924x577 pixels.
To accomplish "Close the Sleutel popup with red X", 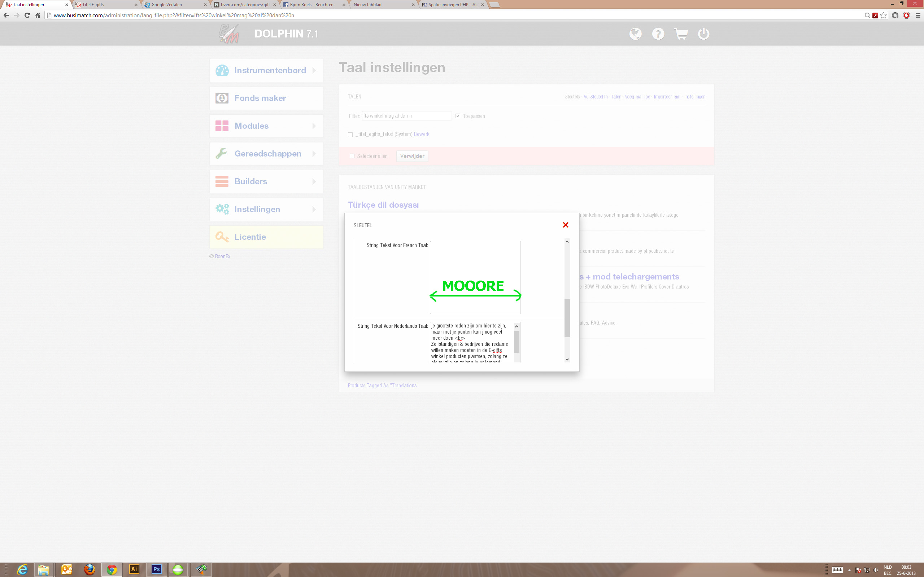I will click(566, 225).
